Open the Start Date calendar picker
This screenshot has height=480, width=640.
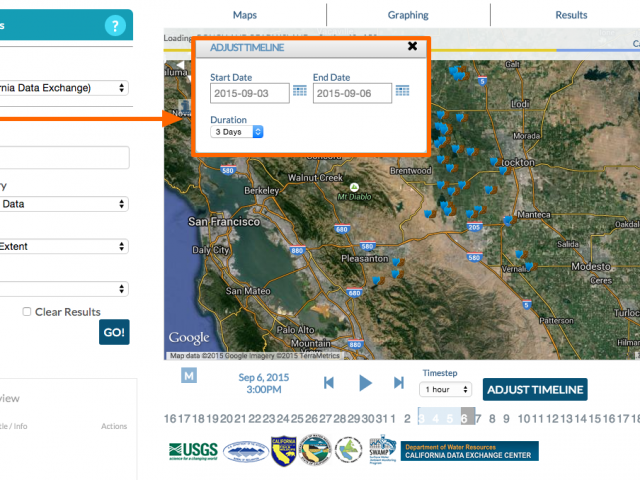pyautogui.click(x=300, y=91)
